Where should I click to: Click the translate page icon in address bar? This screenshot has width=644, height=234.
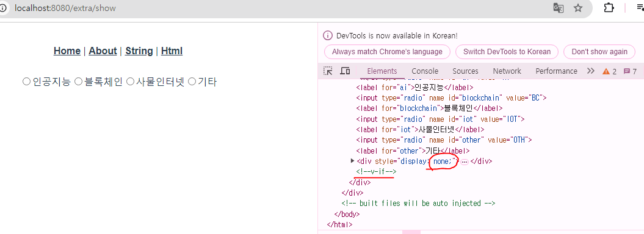click(558, 8)
